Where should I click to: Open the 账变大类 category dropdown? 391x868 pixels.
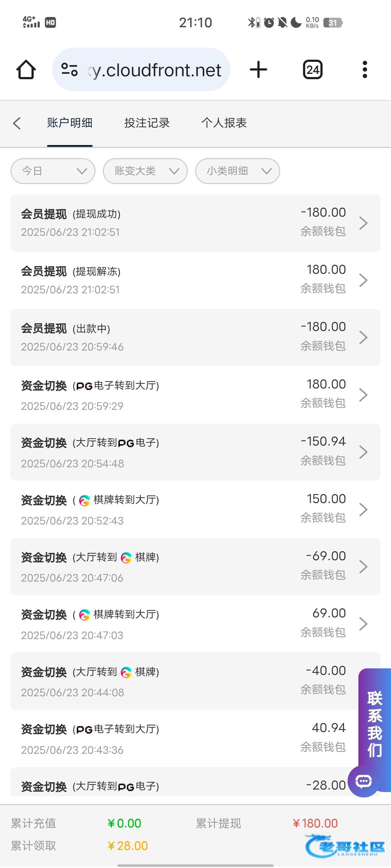click(x=145, y=171)
